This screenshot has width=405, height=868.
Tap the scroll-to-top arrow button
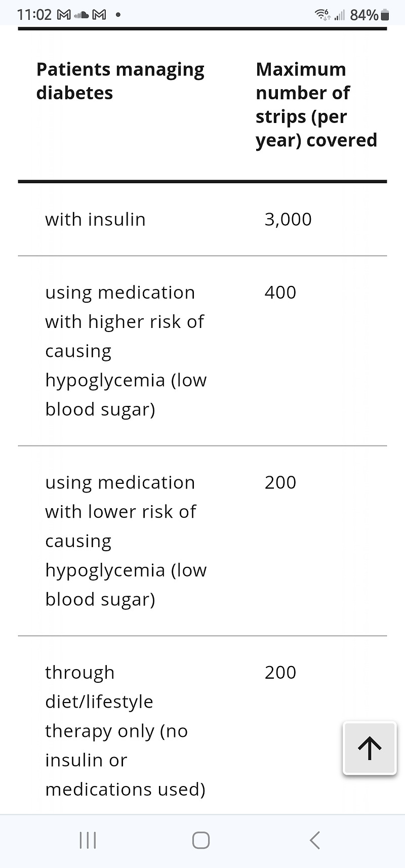(370, 748)
